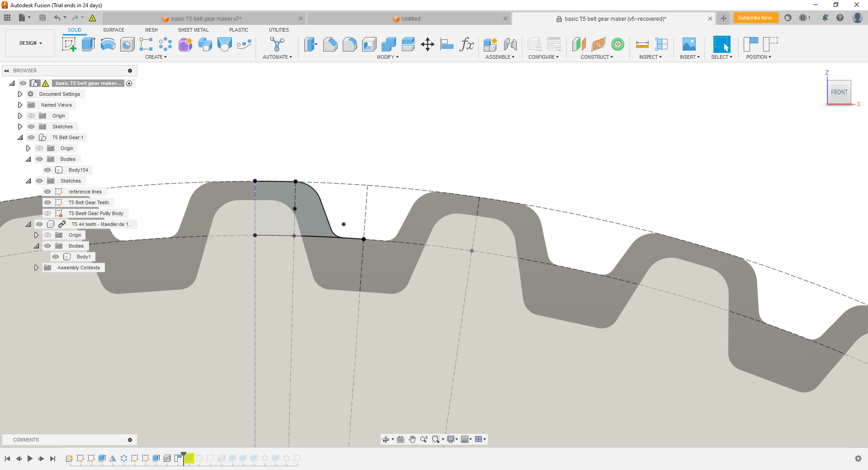
Task: Expand the Document Settings node
Action: 20,94
